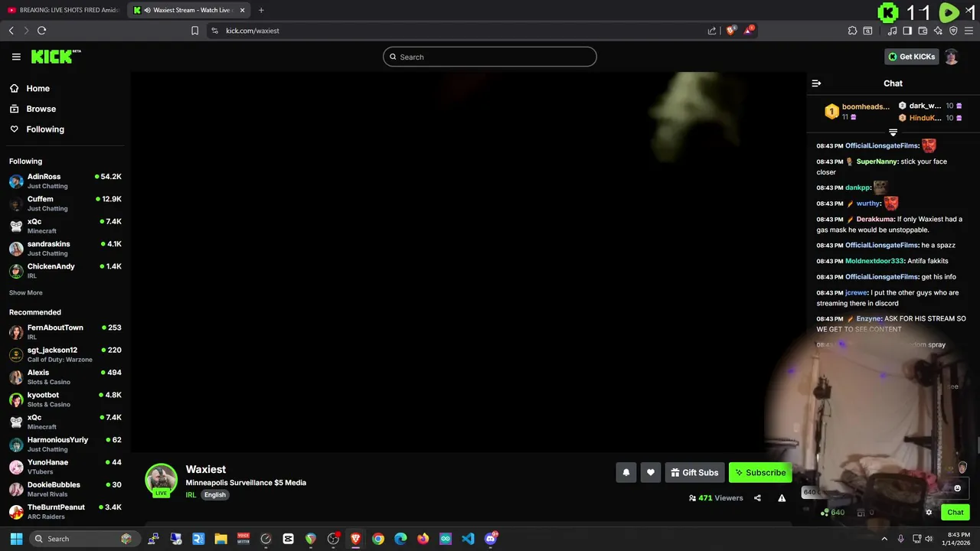Click the Brave Rewards triangle icon
The height and width of the screenshot is (551, 980).
coord(749,31)
